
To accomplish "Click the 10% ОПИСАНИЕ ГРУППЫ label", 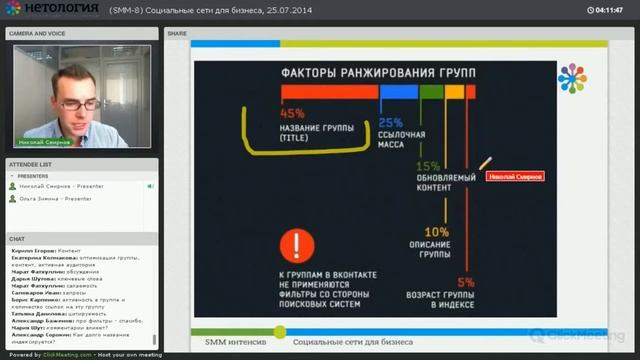I will pos(430,243).
